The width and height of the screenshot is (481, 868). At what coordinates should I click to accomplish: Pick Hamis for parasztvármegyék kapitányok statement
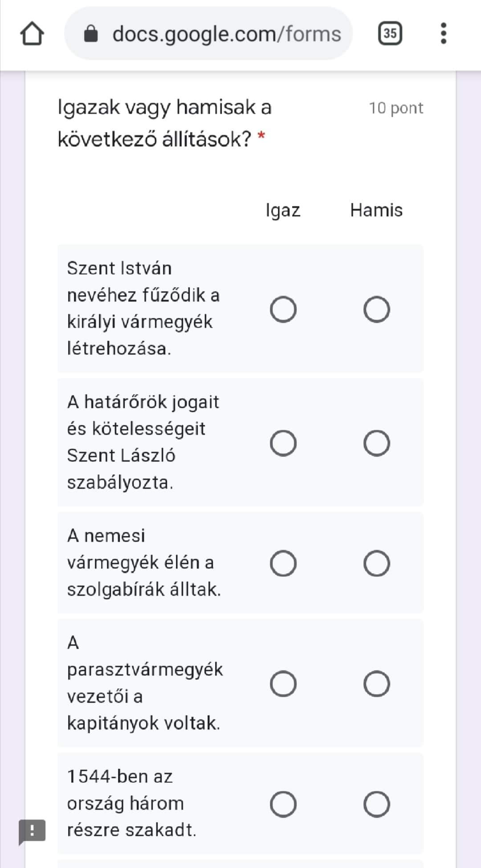(376, 683)
